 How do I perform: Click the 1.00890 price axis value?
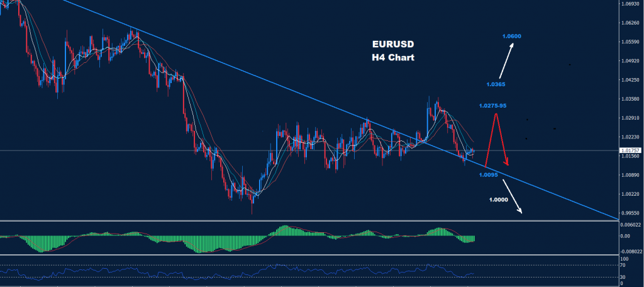coord(630,175)
